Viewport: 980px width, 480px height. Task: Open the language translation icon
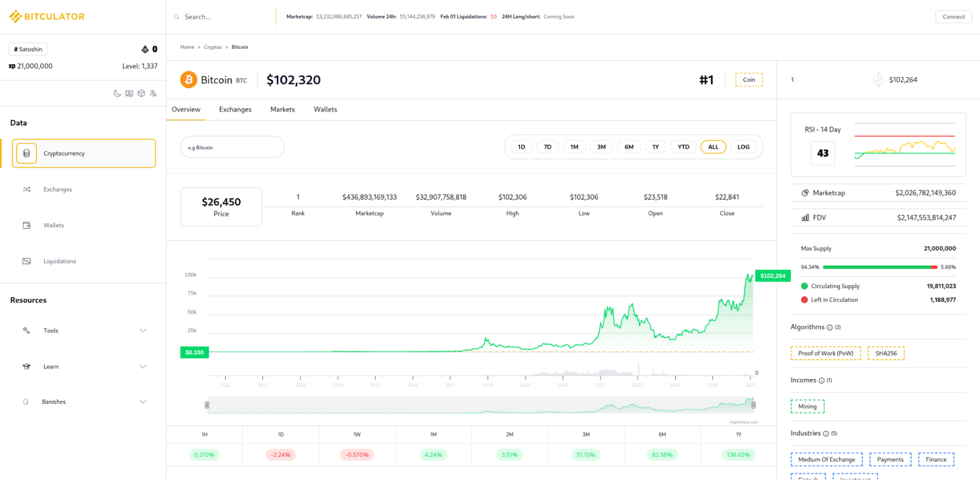pyautogui.click(x=153, y=94)
